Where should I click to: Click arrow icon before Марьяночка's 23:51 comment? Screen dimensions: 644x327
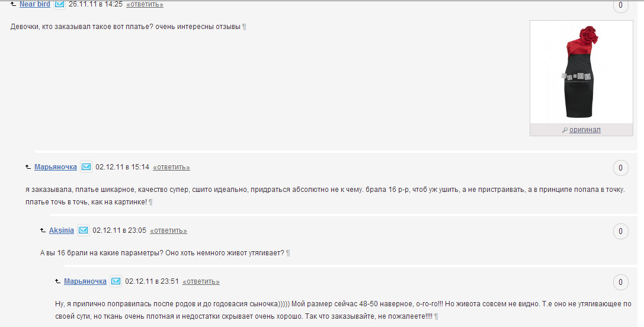[58, 282]
